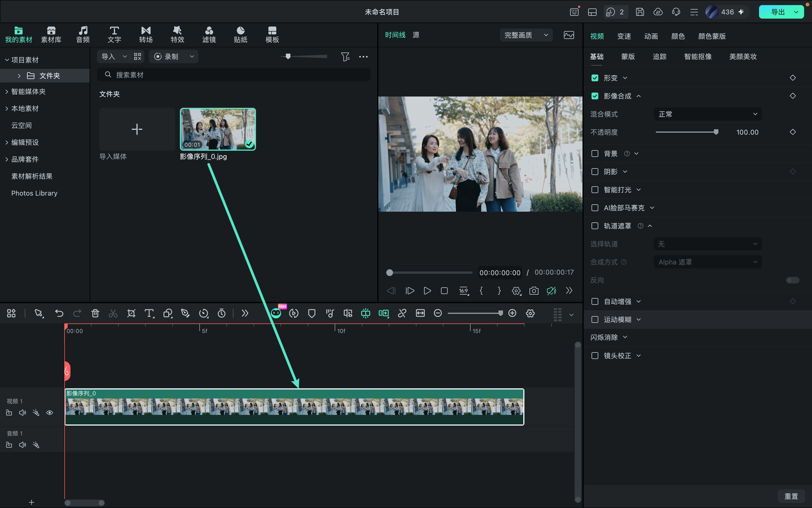Zoom in timeline with plus icon
This screenshot has height=508, width=812.
coord(512,313)
